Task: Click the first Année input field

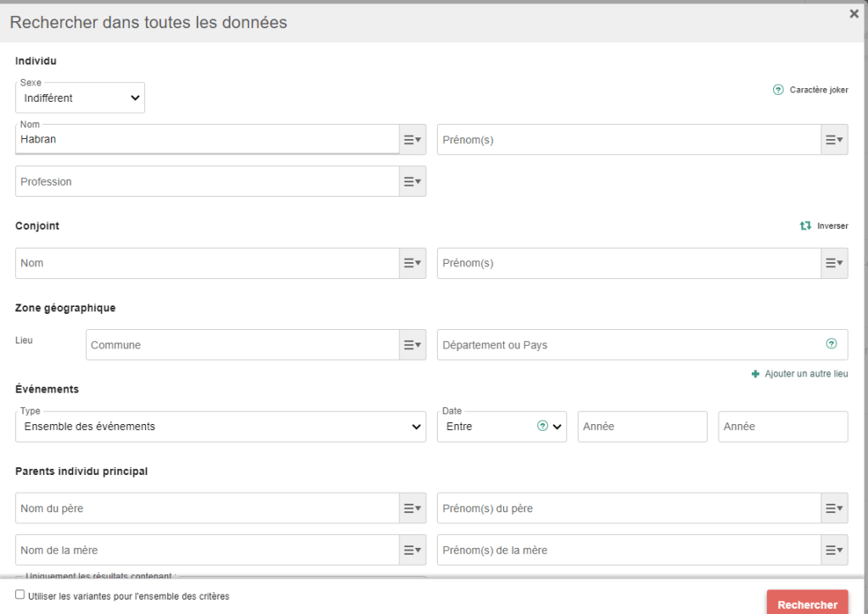Action: (x=642, y=427)
